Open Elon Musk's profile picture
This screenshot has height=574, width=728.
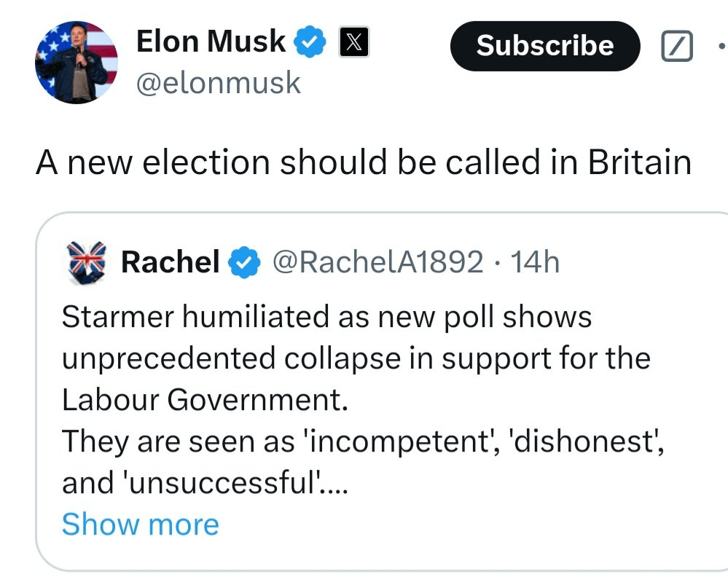point(76,63)
